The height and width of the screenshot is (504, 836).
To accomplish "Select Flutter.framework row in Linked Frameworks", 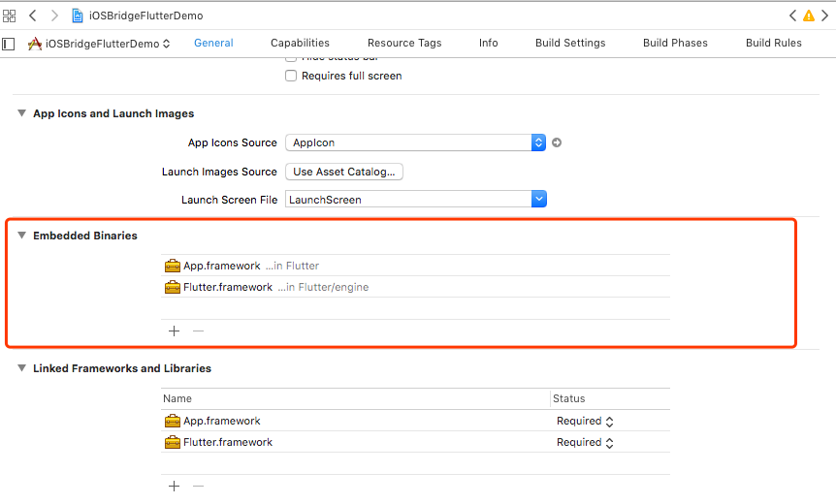I will [415, 442].
